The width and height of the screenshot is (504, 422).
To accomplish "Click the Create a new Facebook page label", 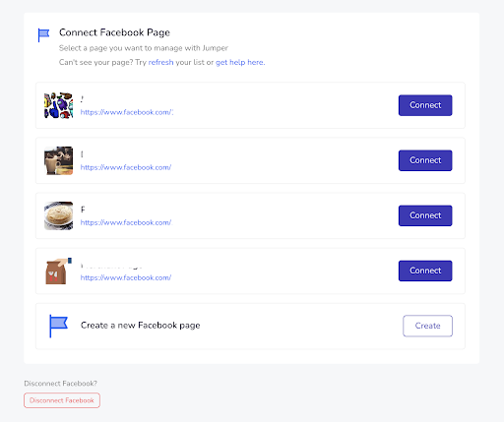I will click(x=141, y=326).
